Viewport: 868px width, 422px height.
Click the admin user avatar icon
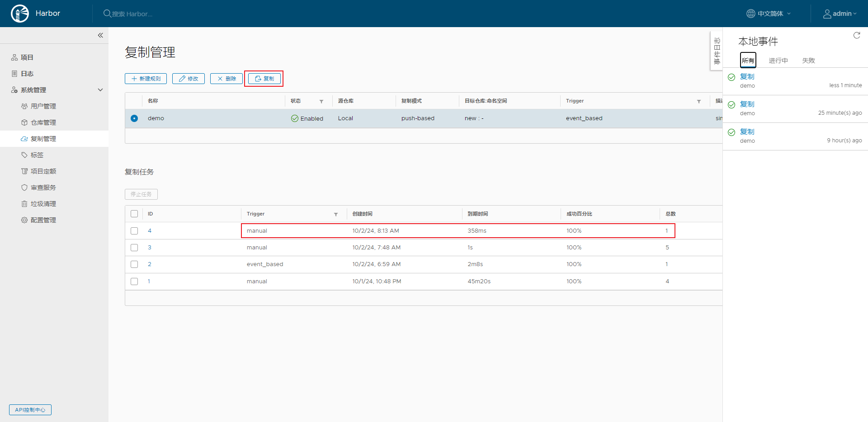coord(827,14)
